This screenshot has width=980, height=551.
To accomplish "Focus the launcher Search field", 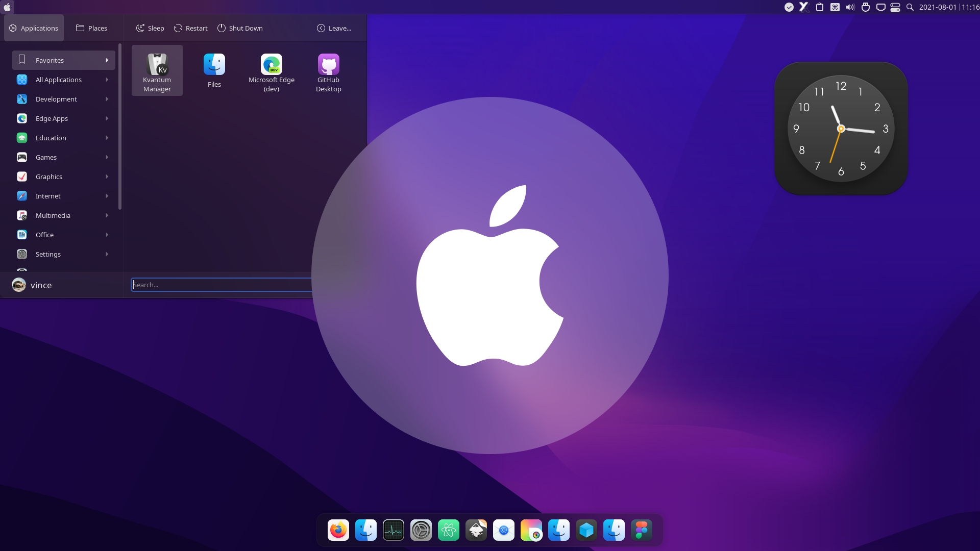I will [220, 285].
